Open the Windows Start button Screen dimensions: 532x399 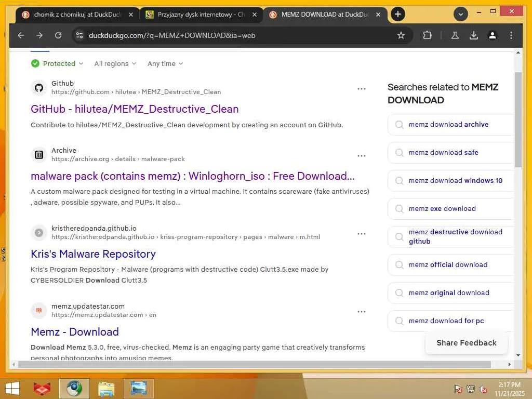[12, 389]
